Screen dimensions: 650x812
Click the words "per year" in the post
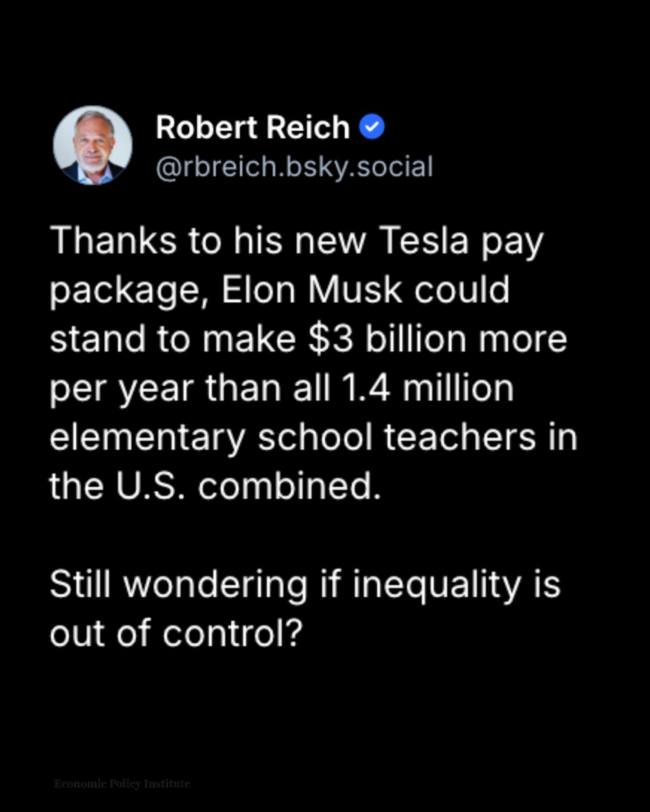coord(121,389)
